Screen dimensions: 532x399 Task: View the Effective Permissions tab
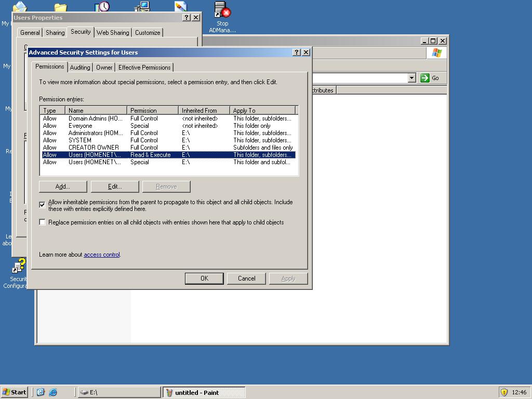[144, 67]
